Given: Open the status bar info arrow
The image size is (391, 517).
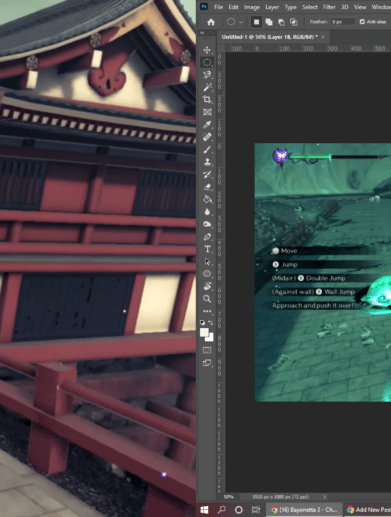Looking at the screenshot, I should tap(324, 497).
